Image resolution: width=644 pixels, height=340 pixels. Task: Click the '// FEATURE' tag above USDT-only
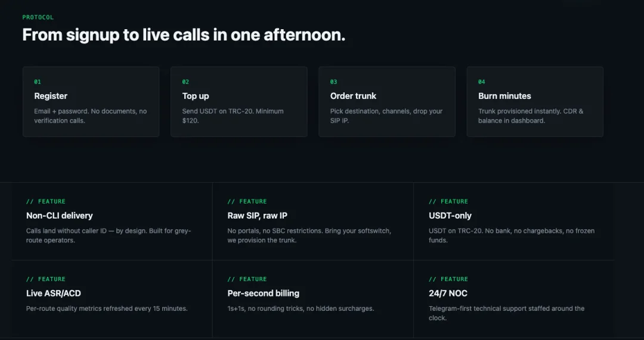(448, 201)
